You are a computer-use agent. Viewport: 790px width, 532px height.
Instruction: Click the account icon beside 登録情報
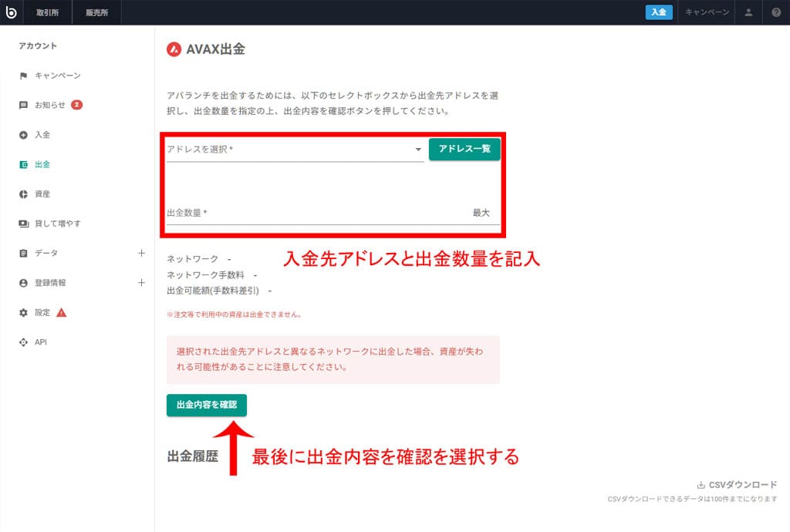pos(23,283)
